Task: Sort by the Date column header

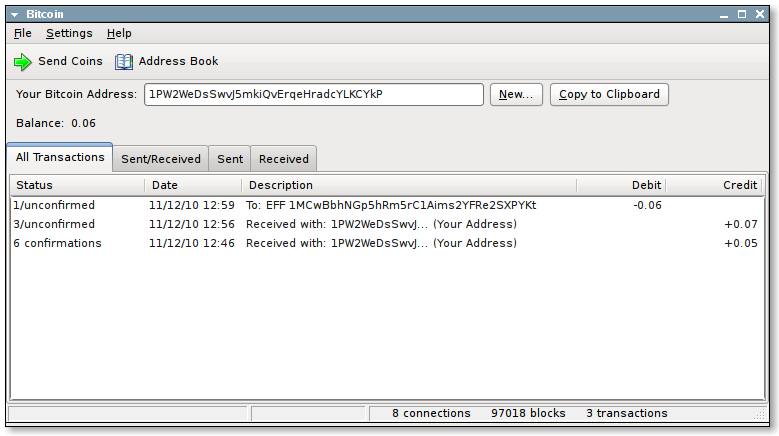Action: [x=193, y=185]
